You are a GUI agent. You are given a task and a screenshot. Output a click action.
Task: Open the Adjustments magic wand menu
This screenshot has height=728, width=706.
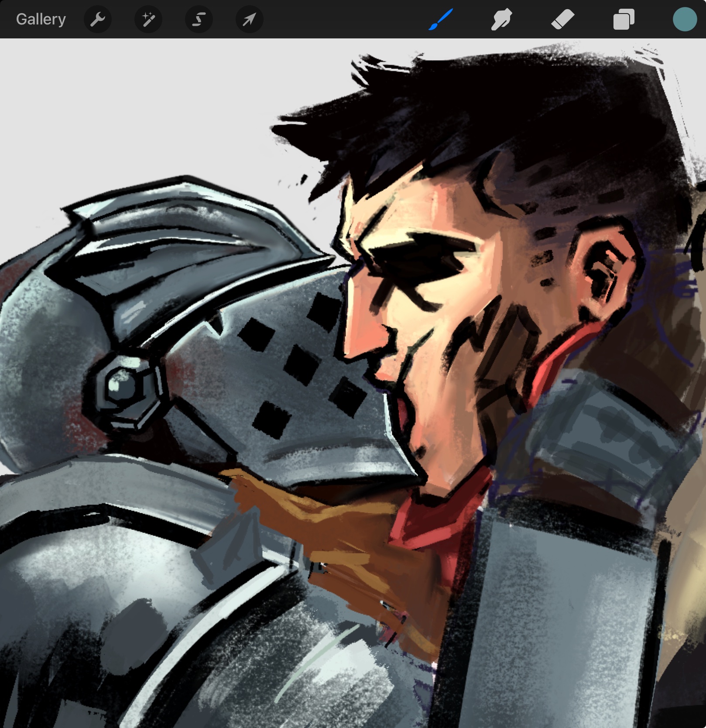tap(148, 19)
